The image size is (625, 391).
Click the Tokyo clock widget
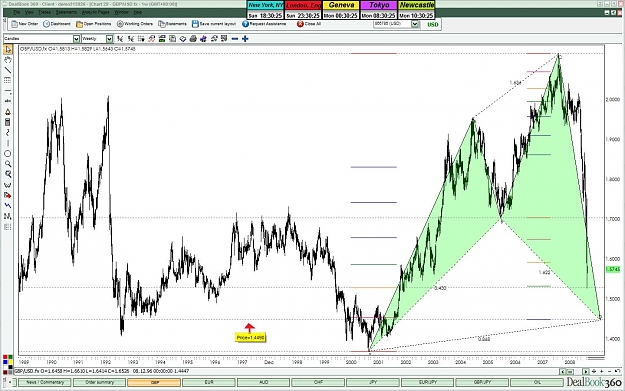click(379, 10)
